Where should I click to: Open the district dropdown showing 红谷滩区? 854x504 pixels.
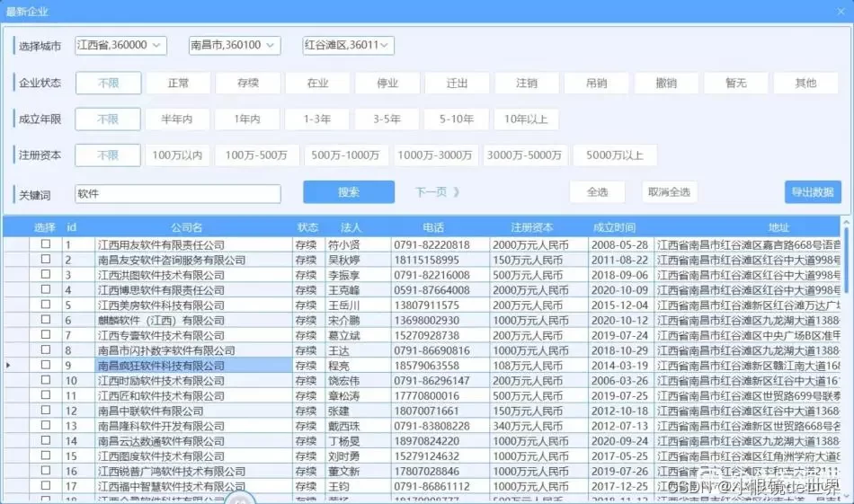coord(348,45)
